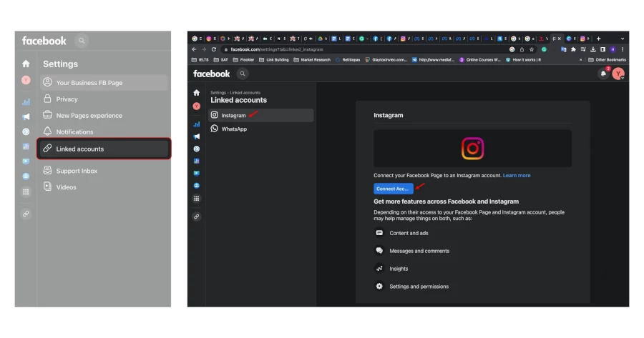Click the megaphone icon in the browser sidebar
Screen dimensions: 644x338
[x=196, y=136]
